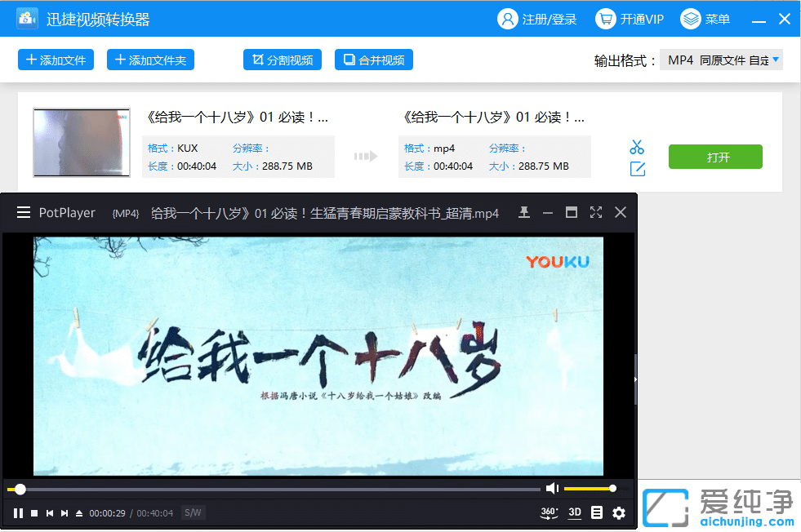The height and width of the screenshot is (532, 801).
Task: Click the edit pencil icon for the video
Action: tap(637, 169)
